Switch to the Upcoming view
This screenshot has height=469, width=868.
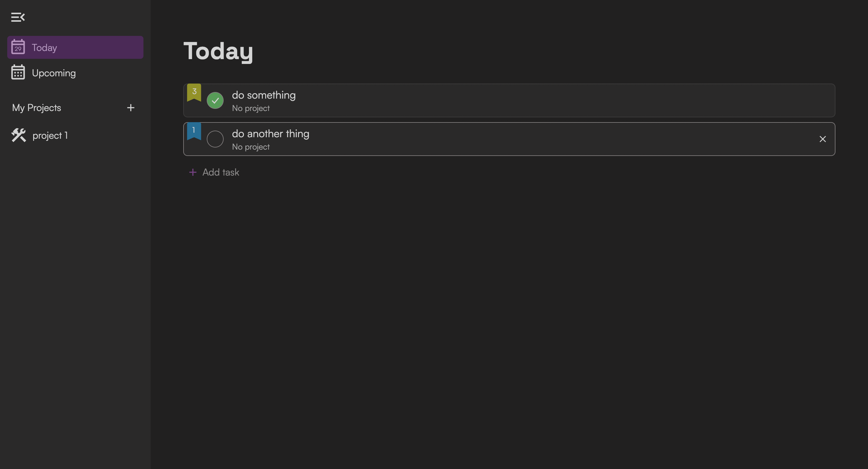pyautogui.click(x=54, y=73)
